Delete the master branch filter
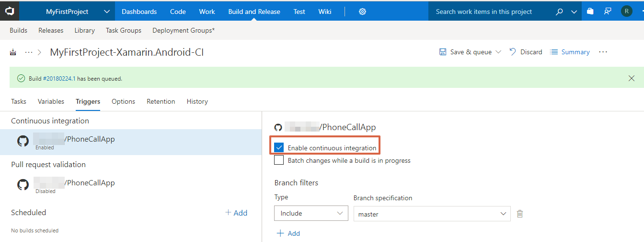 click(519, 214)
